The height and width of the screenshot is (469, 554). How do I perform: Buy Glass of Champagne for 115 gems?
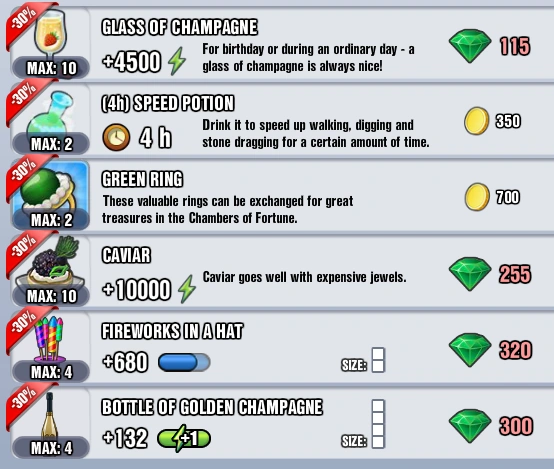click(x=490, y=46)
